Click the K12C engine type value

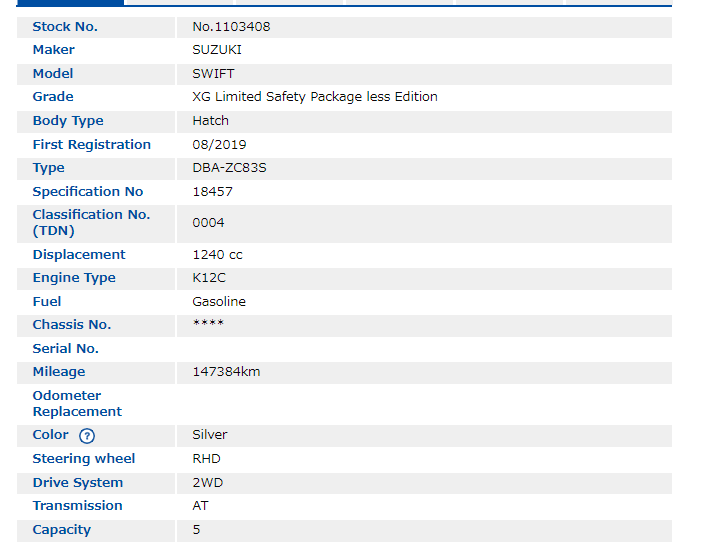pos(209,278)
